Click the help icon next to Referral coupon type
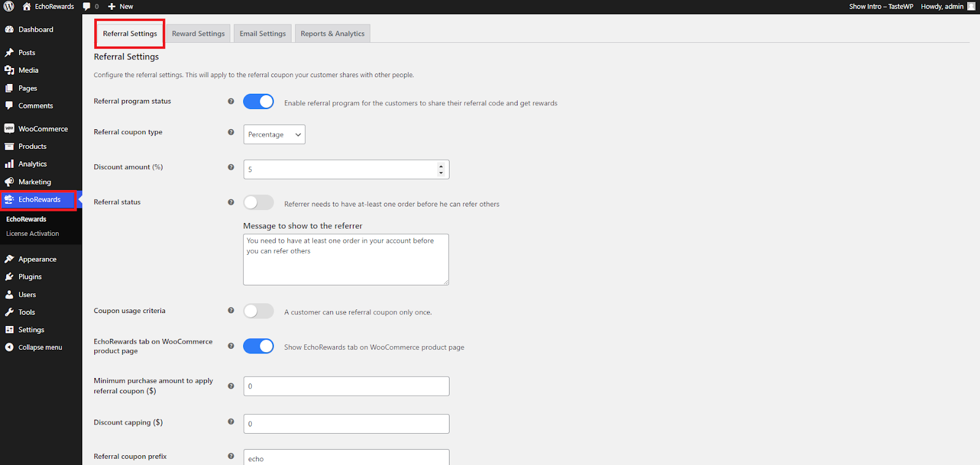980x465 pixels. 231,132
